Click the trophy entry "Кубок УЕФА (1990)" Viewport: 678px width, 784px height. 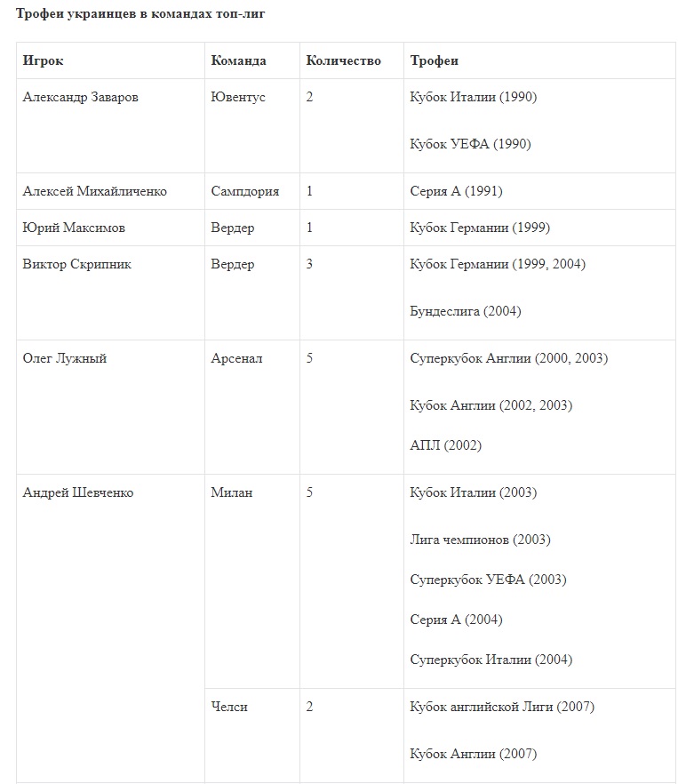tap(470, 144)
